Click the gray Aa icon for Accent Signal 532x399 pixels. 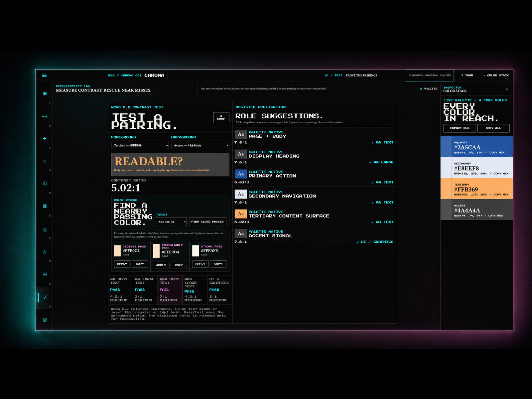(x=241, y=233)
